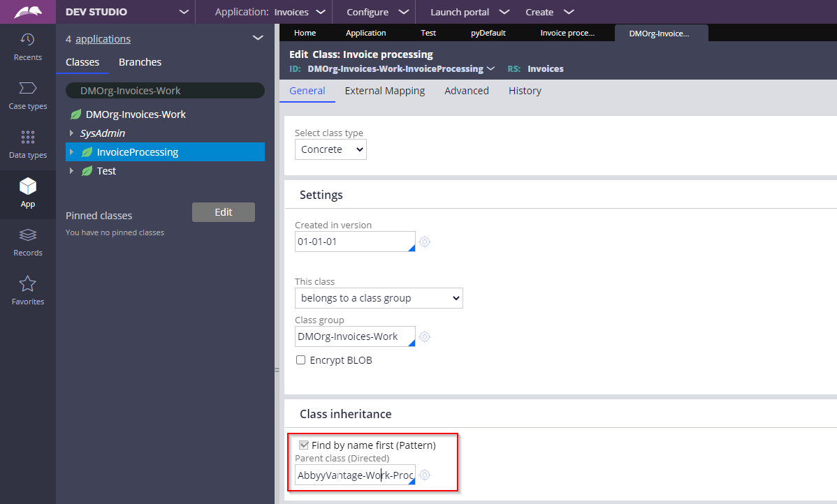837x504 pixels.
Task: Open Launch portal menu
Action: [470, 12]
